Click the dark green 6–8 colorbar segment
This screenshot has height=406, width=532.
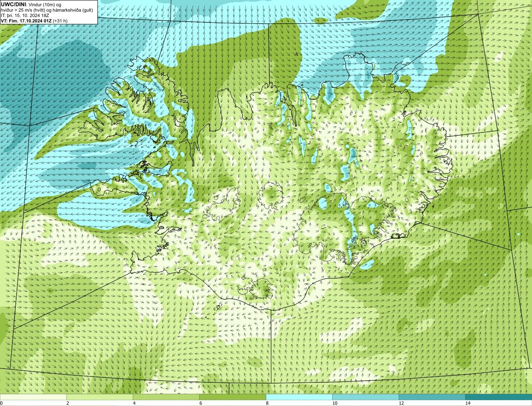[x=233, y=397]
